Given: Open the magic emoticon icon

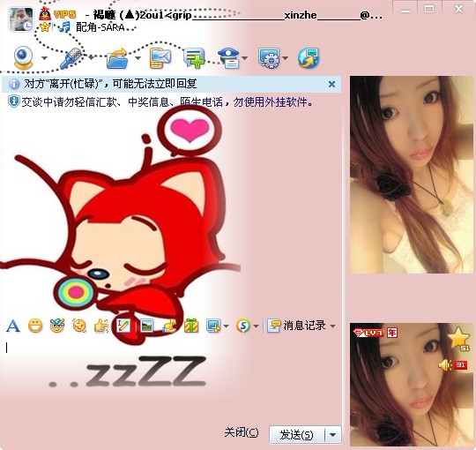Looking at the screenshot, I should [57, 326].
